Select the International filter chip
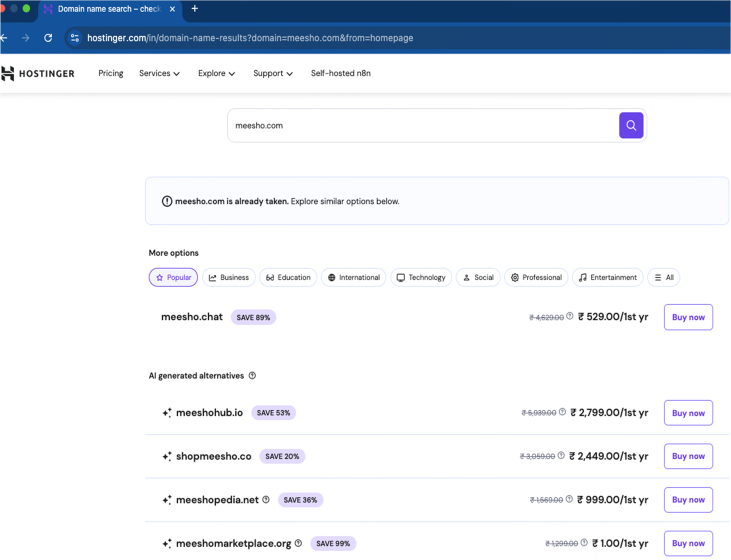731x560 pixels. click(353, 277)
